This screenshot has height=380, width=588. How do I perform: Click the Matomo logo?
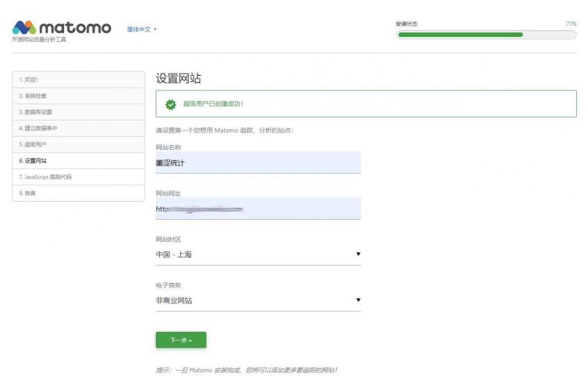(x=62, y=28)
